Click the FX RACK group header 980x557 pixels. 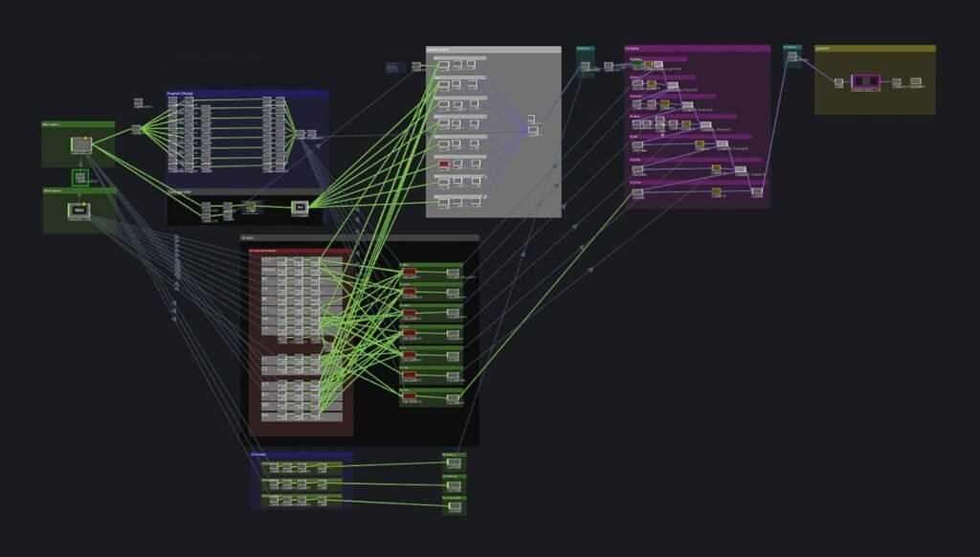point(697,48)
